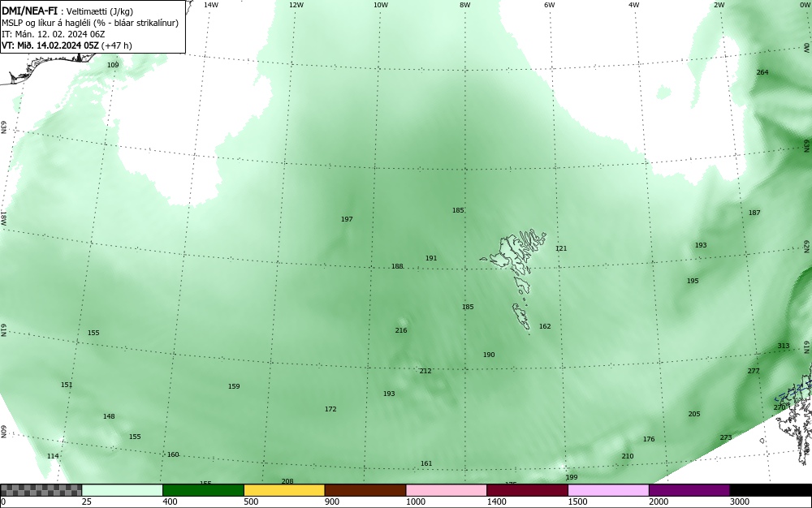Click the map value 176
This screenshot has height=508, width=812.
tap(649, 439)
